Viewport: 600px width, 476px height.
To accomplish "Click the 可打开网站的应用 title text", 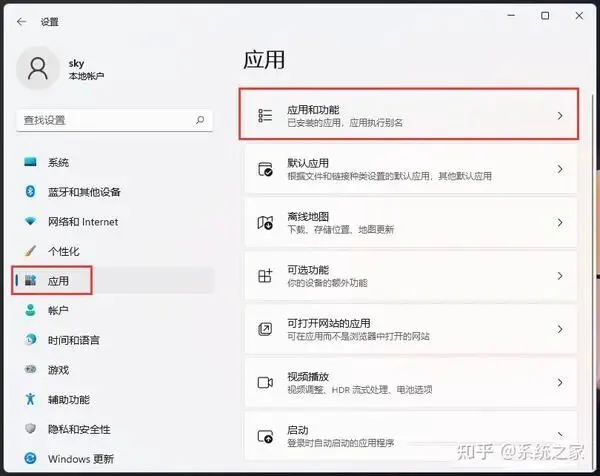I will coord(329,323).
